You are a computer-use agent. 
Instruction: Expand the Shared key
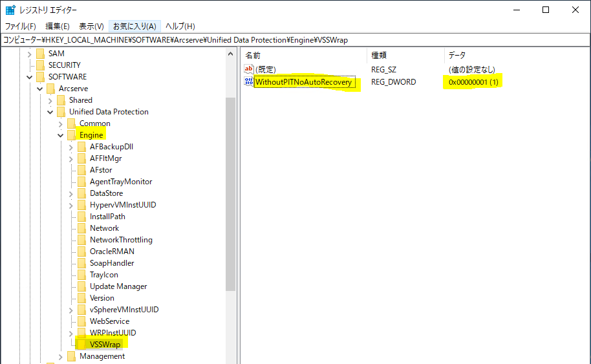click(50, 101)
